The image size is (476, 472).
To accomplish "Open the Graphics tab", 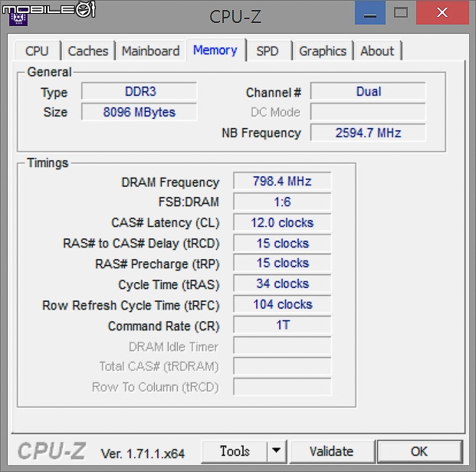I will coord(323,51).
